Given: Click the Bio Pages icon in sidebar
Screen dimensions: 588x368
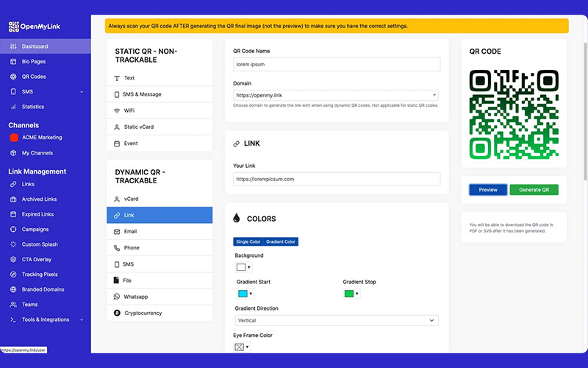Looking at the screenshot, I should (13, 62).
